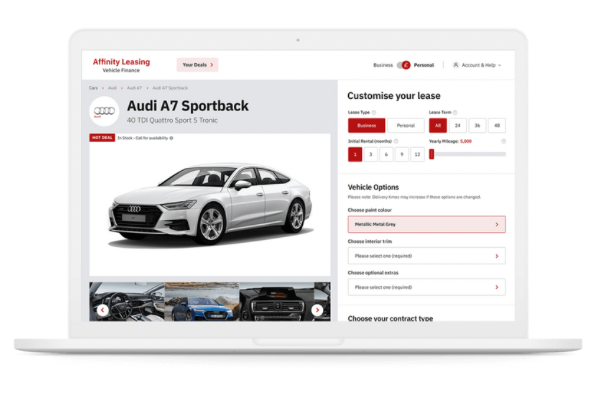Image resolution: width=600 pixels, height=400 pixels.
Task: Go to Audi A7 breadcrumb link
Action: pyautogui.click(x=133, y=88)
